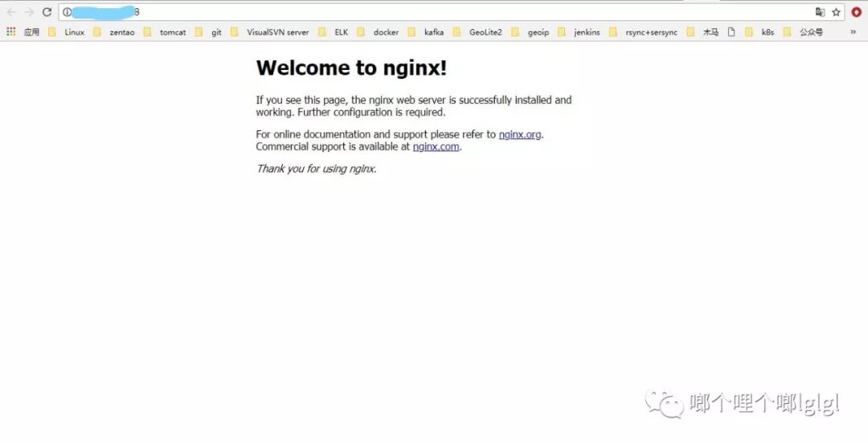Click the Welcome to nginx! heading
This screenshot has height=444, width=868.
(x=351, y=68)
